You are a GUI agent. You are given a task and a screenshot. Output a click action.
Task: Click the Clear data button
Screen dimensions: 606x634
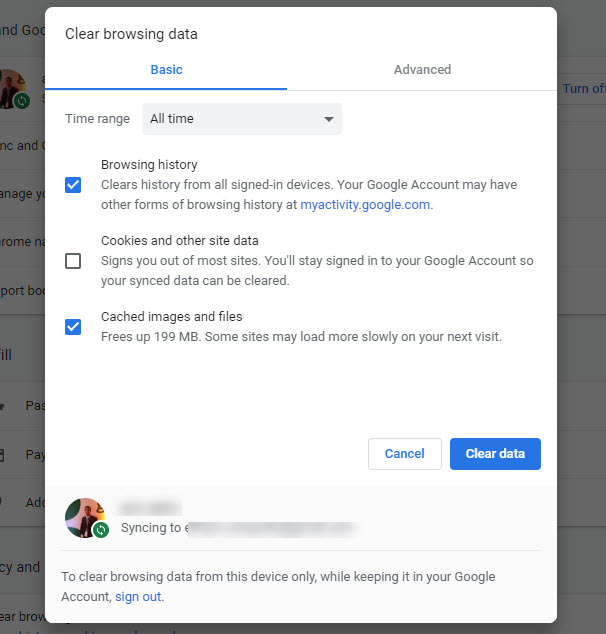[495, 454]
